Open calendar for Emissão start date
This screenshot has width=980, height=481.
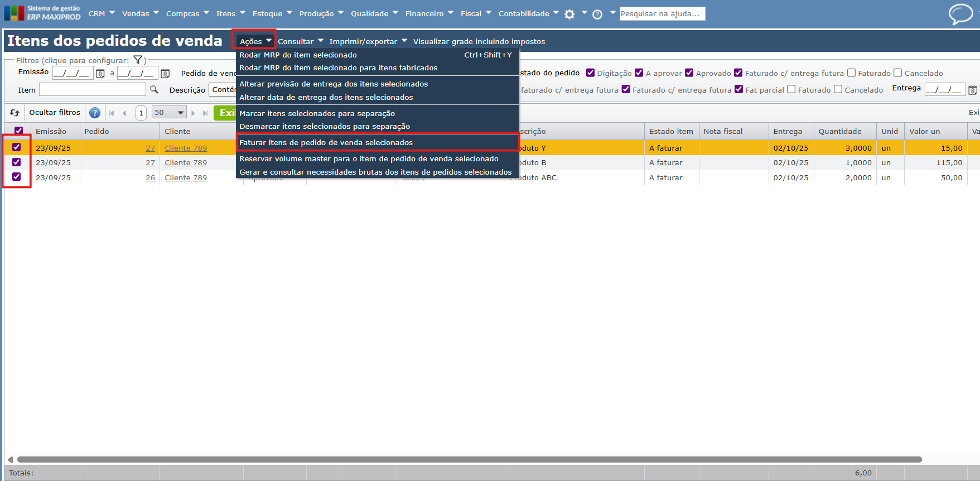pyautogui.click(x=100, y=73)
